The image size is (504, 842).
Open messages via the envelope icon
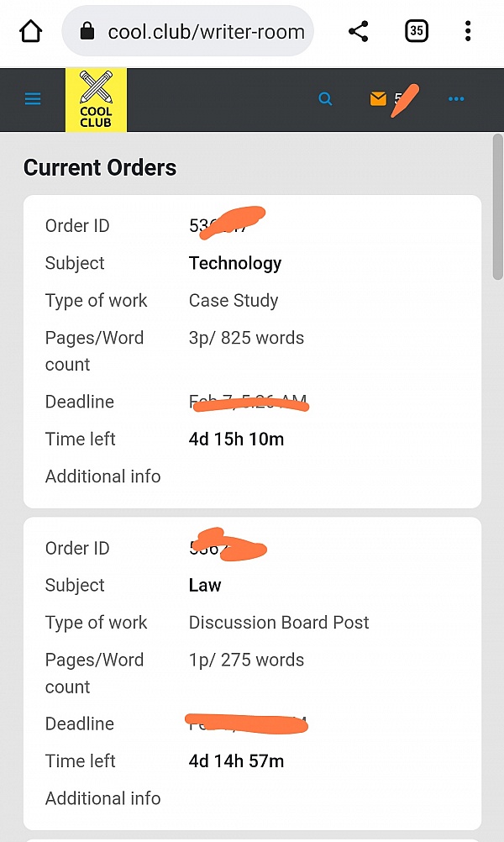coord(378,99)
